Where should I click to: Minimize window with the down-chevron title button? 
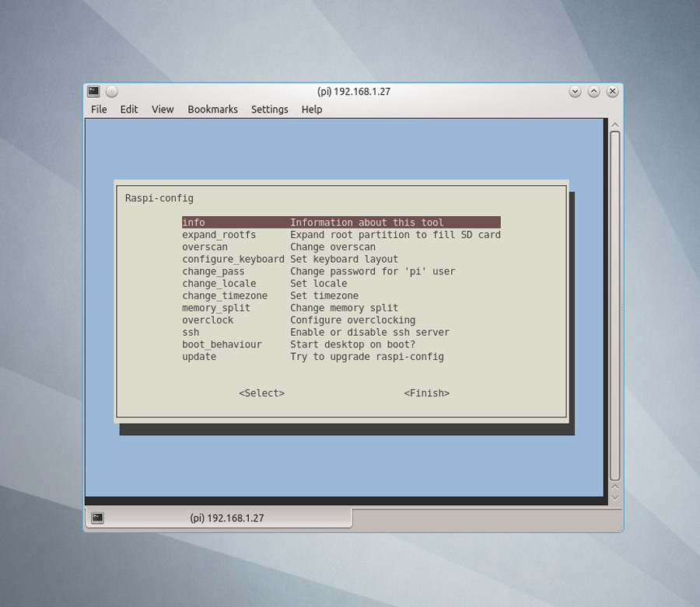click(x=575, y=92)
